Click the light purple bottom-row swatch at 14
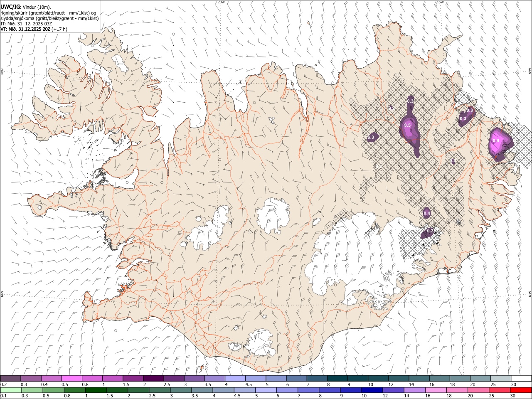The height and width of the screenshot is (399, 532). pos(415,390)
